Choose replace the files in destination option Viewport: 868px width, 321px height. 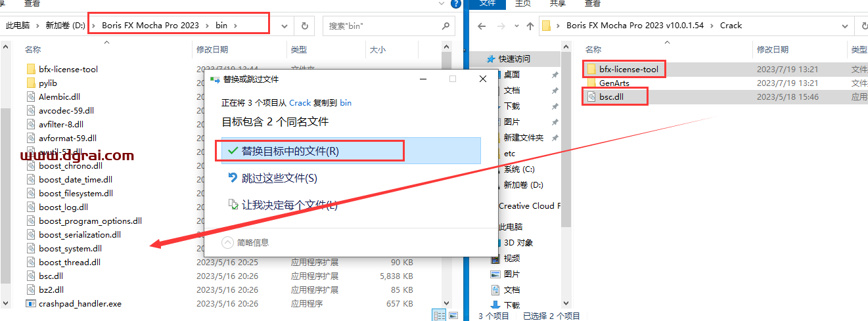click(x=352, y=150)
